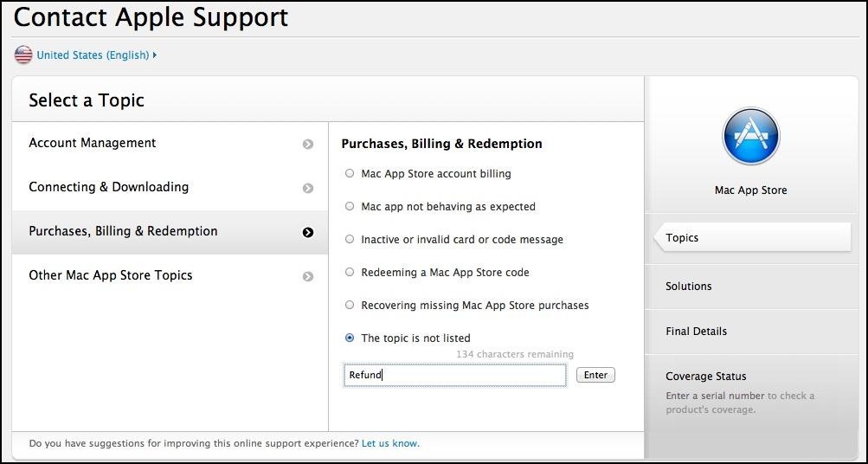
Task: Open the Purchases, Billing & Redemption topic
Action: [170, 232]
